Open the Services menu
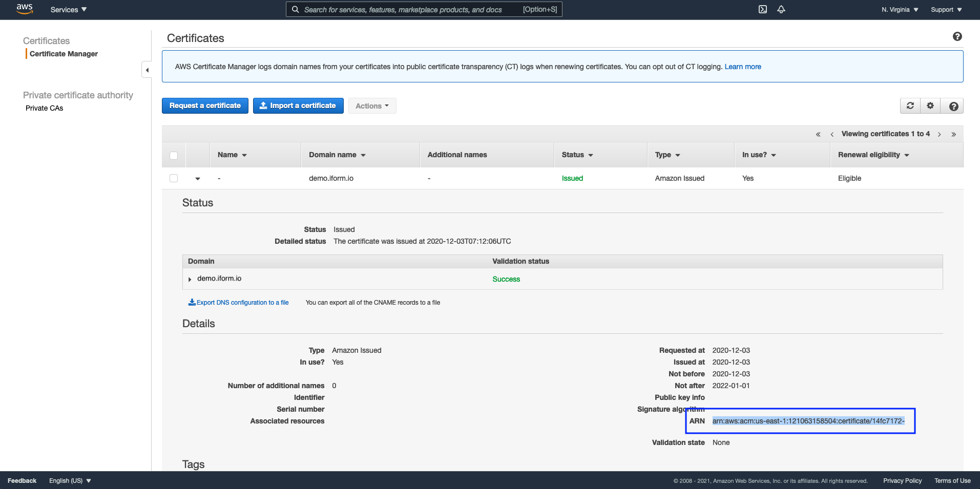The height and width of the screenshot is (489, 980). coord(69,9)
